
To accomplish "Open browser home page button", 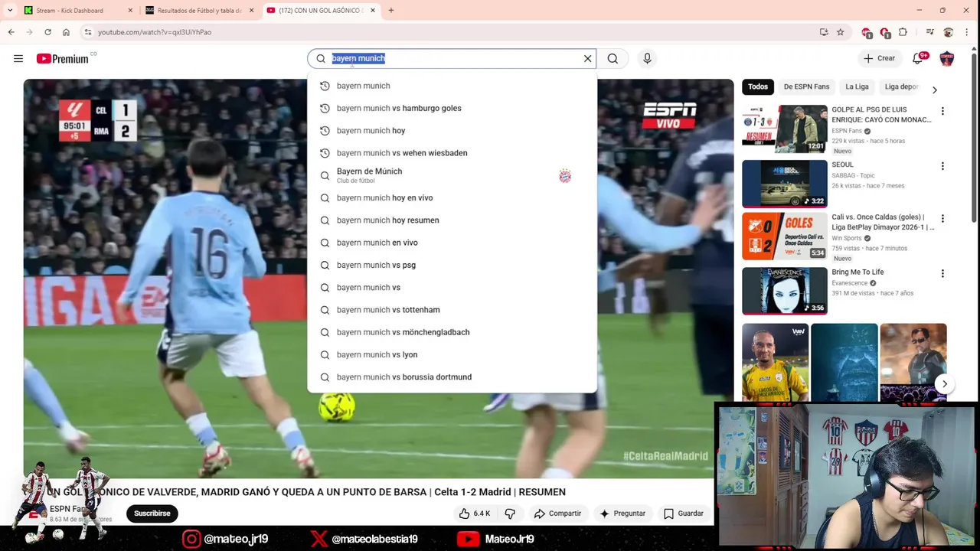I will pos(66,32).
